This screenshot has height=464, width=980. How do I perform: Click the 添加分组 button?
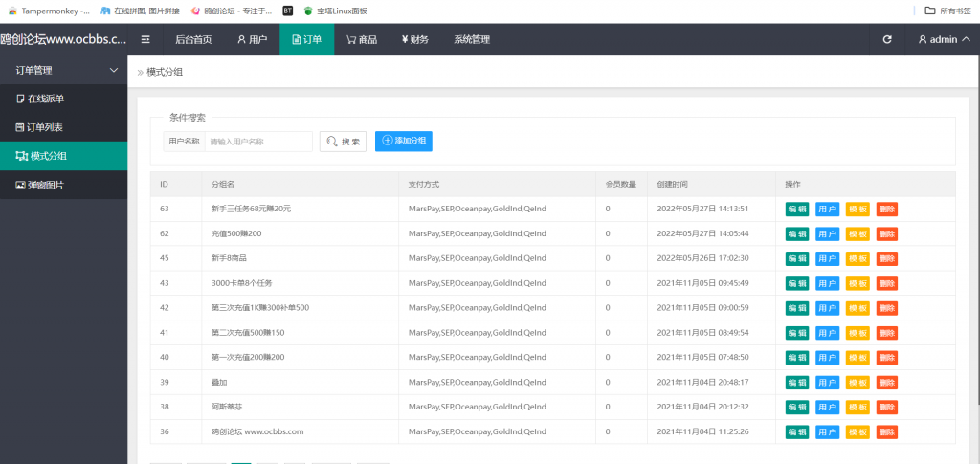pos(404,141)
